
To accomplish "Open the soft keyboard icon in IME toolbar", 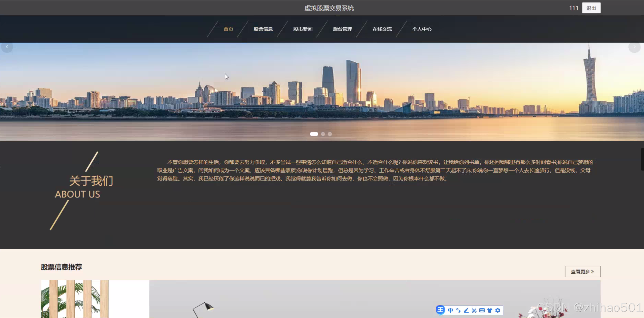I will tap(482, 311).
